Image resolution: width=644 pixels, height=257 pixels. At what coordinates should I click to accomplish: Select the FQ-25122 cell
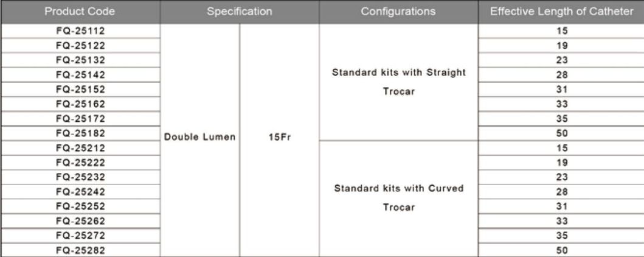coord(80,44)
